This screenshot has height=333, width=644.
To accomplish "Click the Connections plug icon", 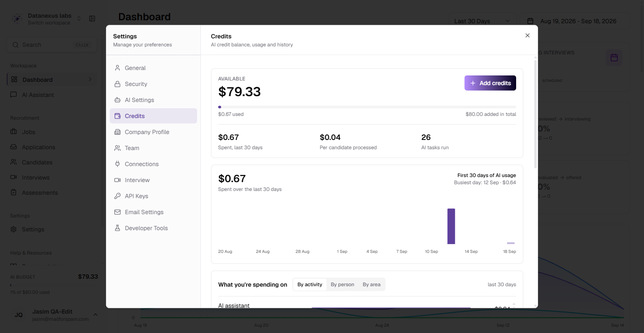I will [x=117, y=164].
